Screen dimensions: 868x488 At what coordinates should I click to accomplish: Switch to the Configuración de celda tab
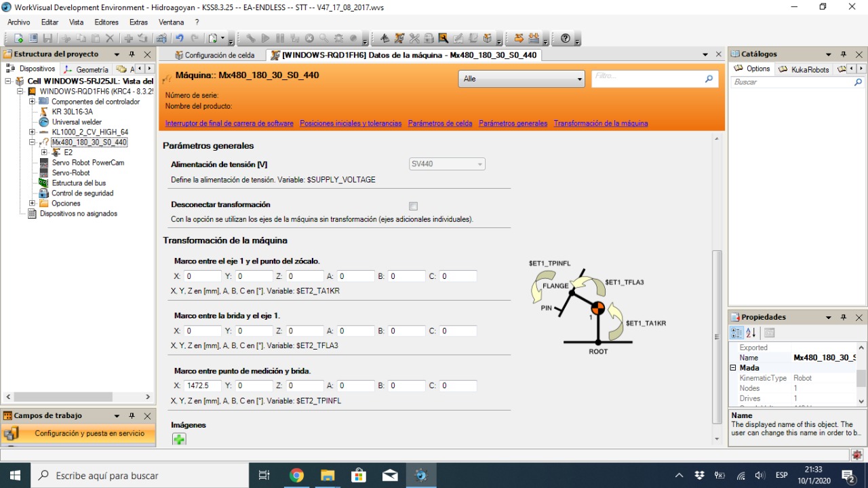pyautogui.click(x=214, y=56)
